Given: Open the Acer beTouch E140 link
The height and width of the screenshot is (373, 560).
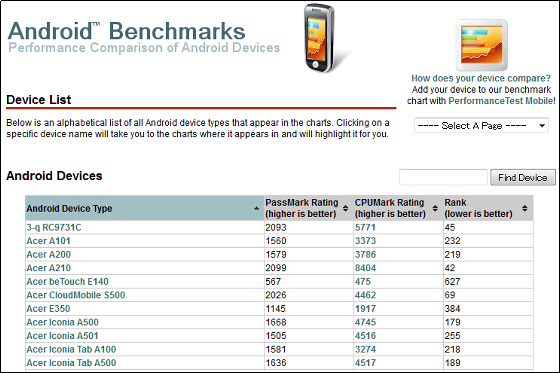Looking at the screenshot, I should [68, 282].
